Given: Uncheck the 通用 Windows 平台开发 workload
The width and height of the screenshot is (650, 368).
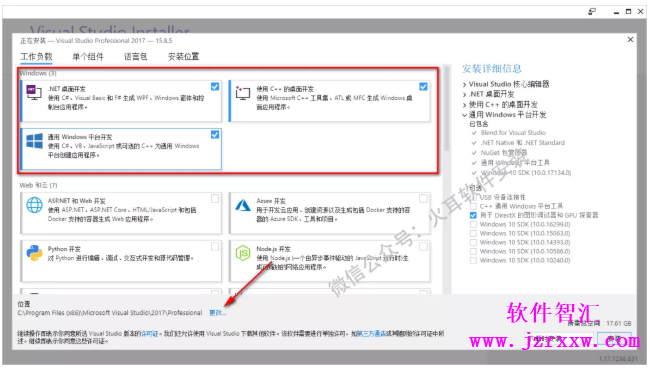Looking at the screenshot, I should coord(215,135).
